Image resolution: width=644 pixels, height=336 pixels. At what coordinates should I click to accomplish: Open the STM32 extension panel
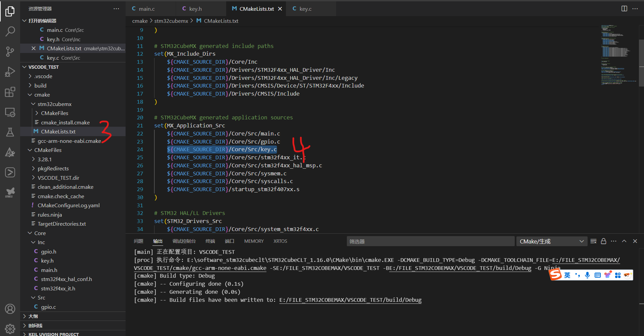(x=10, y=192)
